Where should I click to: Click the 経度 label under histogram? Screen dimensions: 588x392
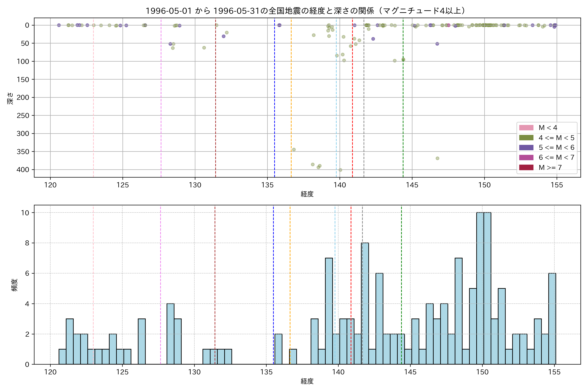tap(307, 381)
